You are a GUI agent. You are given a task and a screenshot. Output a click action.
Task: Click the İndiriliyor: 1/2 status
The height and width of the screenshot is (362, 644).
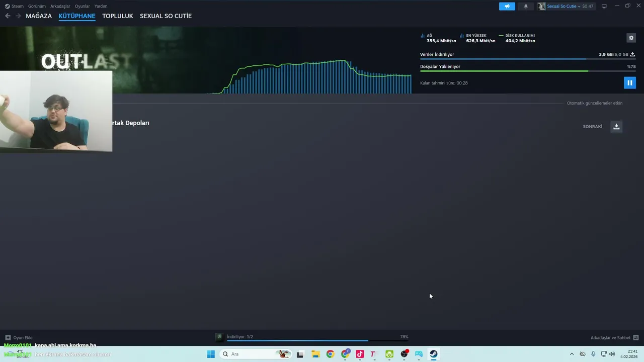click(240, 337)
